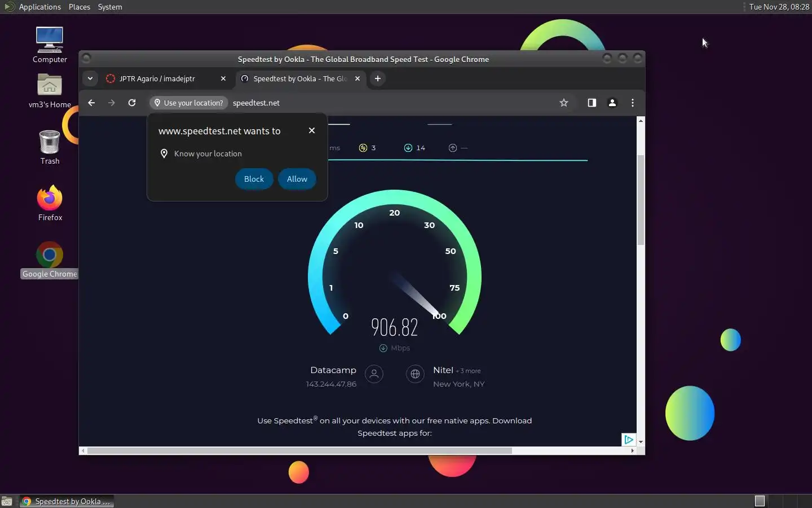Click the show desktop icon in bottom panel
The height and width of the screenshot is (508, 812).
[x=7, y=501]
